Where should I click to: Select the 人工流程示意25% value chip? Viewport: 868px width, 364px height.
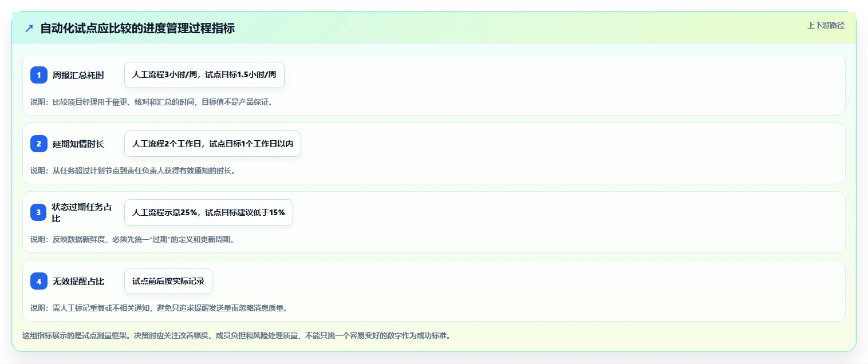pos(208,212)
